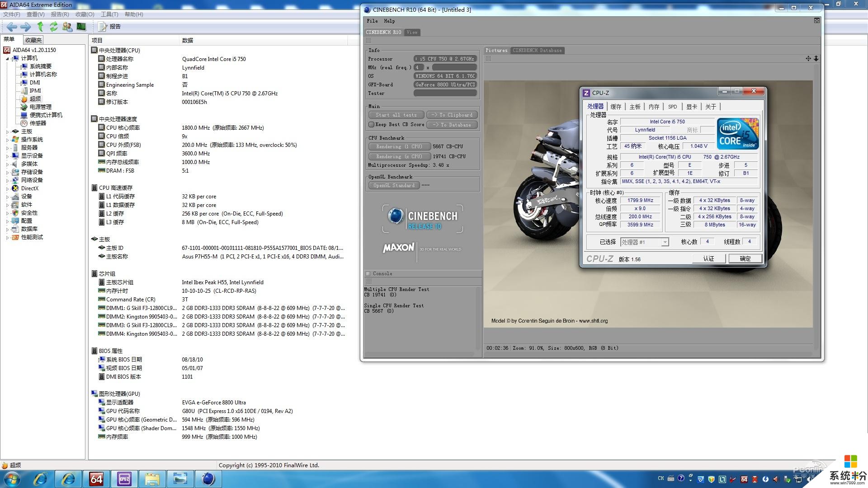Click the Tester input field in CINEBENCH

tap(445, 93)
